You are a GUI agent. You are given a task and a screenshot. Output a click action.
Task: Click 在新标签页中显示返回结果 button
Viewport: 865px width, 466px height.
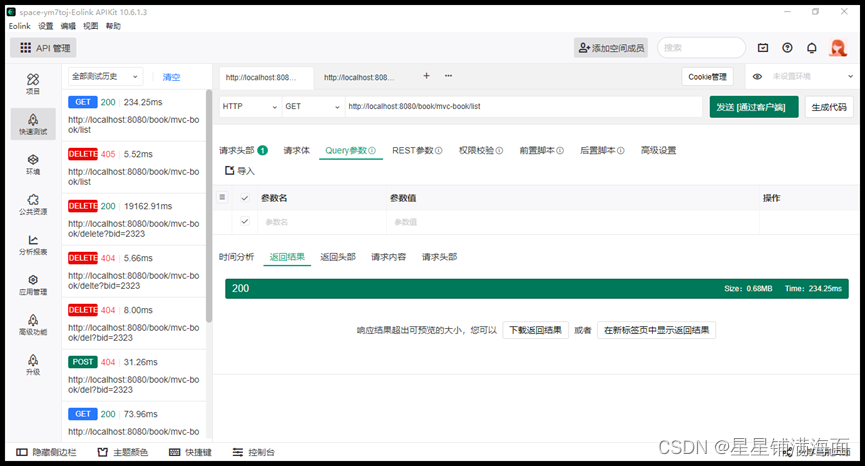pos(656,330)
